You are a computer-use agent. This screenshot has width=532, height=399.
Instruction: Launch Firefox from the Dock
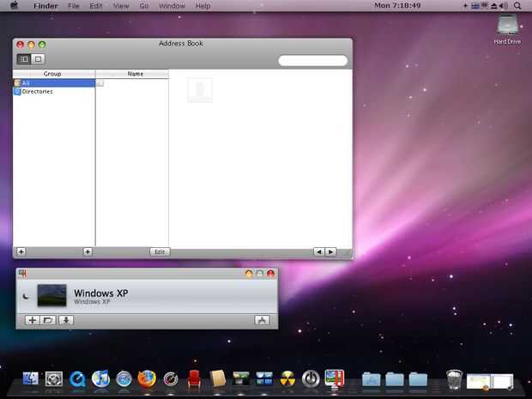click(147, 379)
